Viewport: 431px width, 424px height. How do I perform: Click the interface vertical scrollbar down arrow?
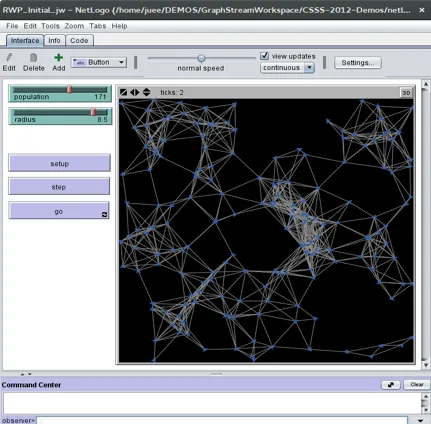pyautogui.click(x=425, y=365)
